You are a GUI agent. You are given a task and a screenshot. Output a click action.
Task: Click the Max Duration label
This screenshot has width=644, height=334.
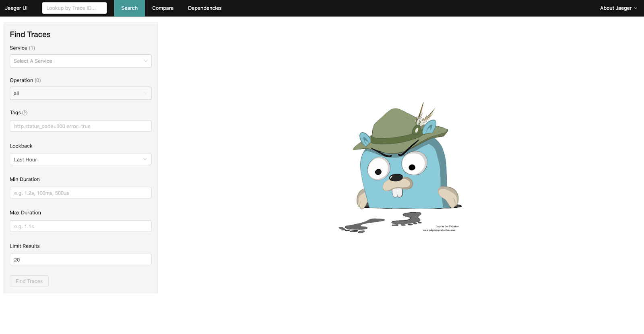pos(25,213)
